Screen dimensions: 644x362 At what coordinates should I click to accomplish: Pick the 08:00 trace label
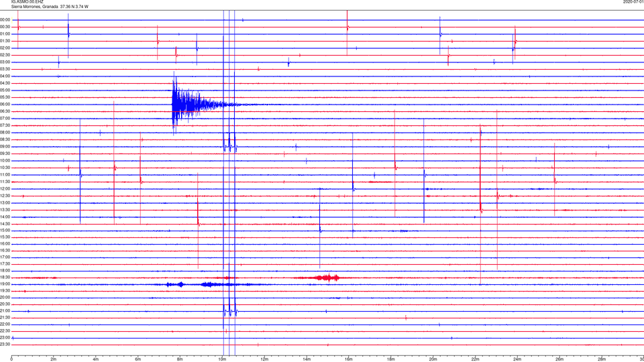pos(5,133)
